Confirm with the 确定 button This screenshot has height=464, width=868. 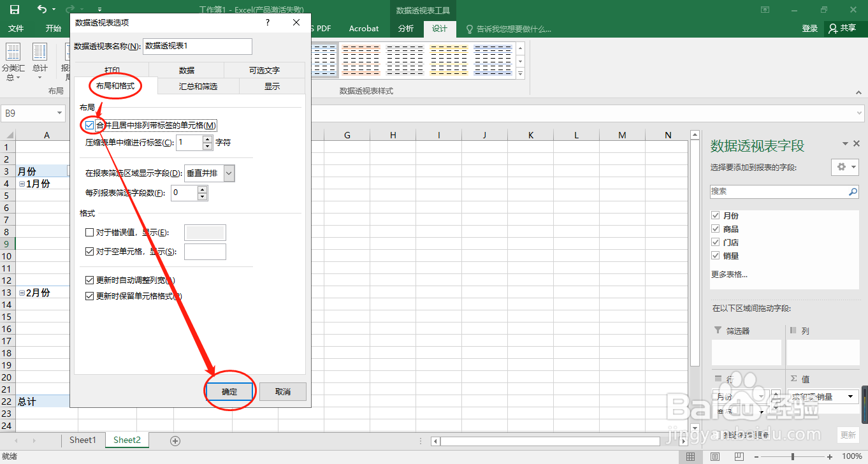coord(229,392)
